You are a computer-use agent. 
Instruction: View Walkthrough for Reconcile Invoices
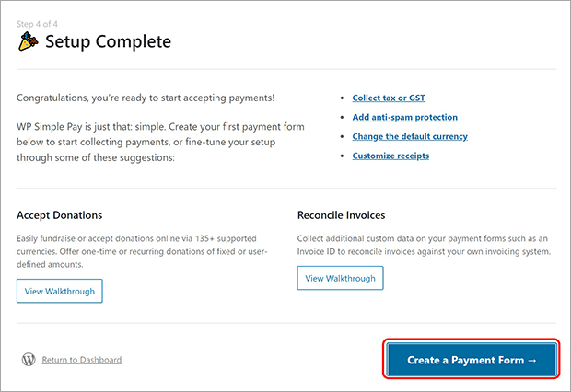[340, 278]
